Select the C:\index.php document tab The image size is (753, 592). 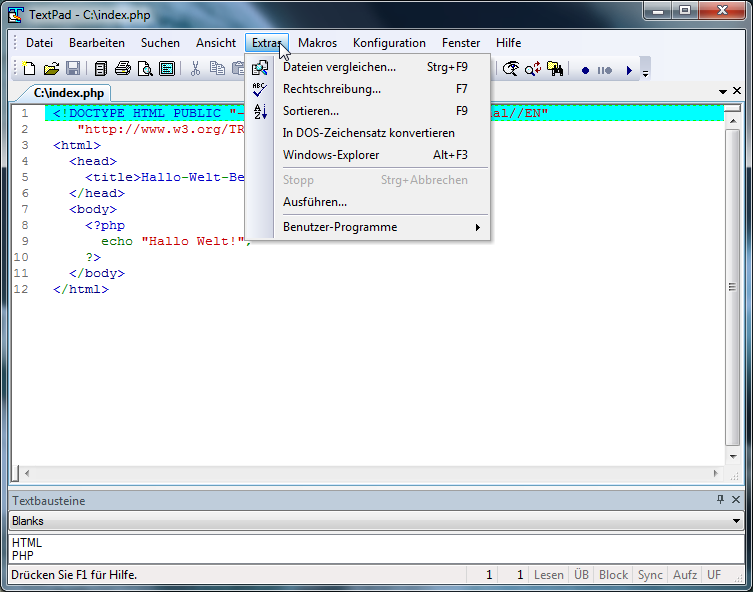tap(68, 93)
